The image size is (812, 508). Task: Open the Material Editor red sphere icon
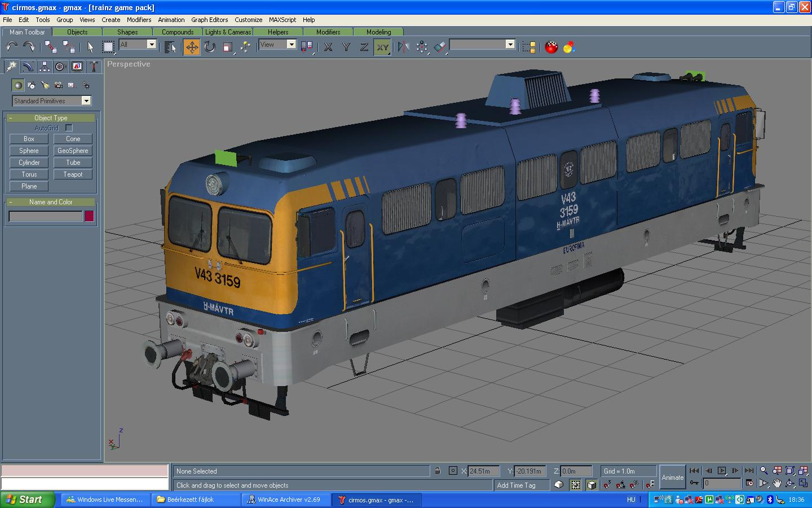coord(551,47)
